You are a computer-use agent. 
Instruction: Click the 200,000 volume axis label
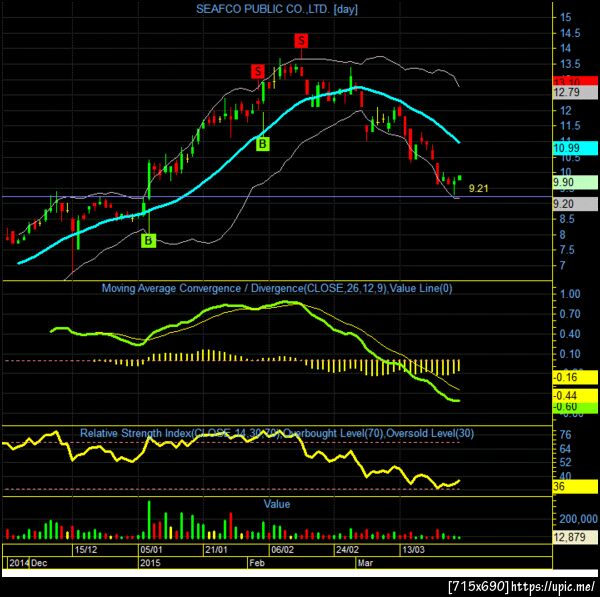pyautogui.click(x=578, y=519)
